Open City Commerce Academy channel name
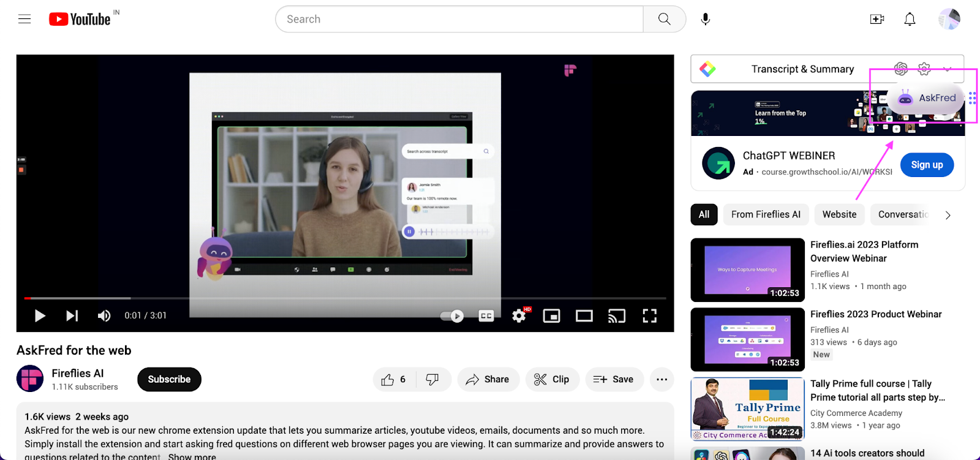Viewport: 980px width, 460px height. coord(856,413)
